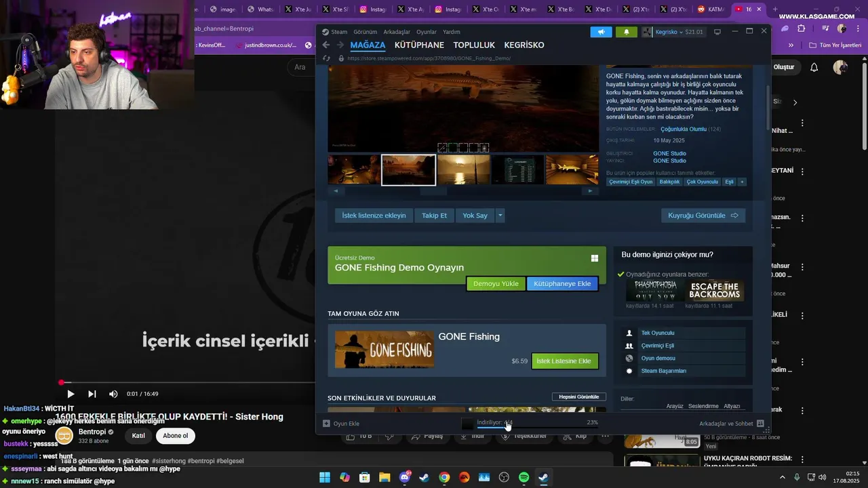The height and width of the screenshot is (488, 868).
Task: Open Görünüm menu
Action: (x=365, y=32)
